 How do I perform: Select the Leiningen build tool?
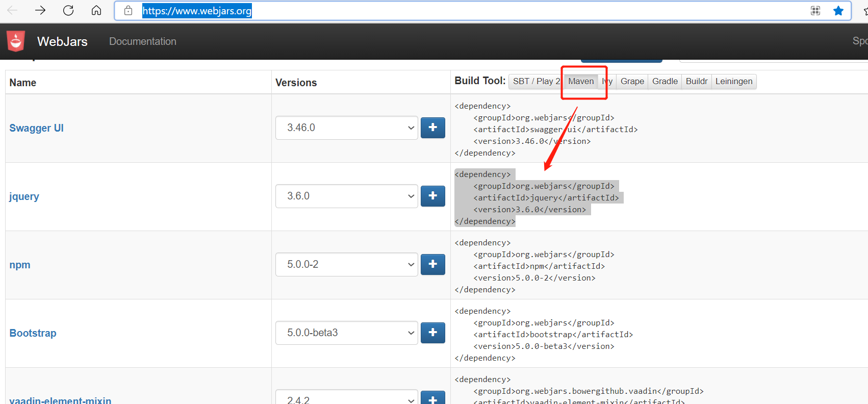tap(734, 82)
